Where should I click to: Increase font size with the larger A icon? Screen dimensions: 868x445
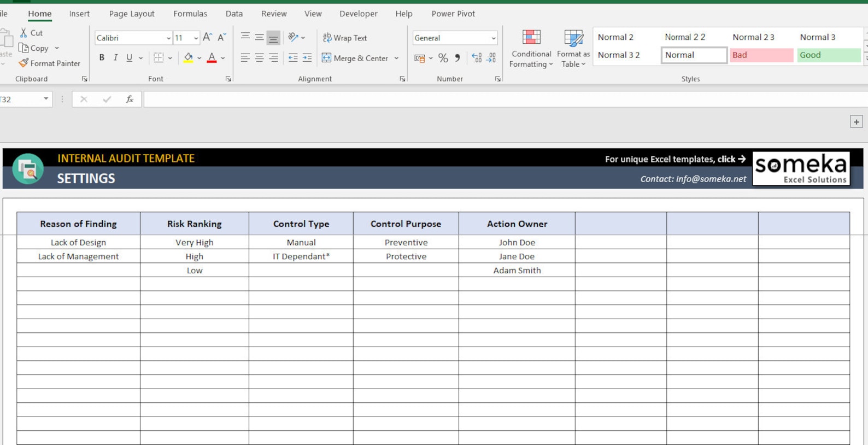tap(207, 37)
